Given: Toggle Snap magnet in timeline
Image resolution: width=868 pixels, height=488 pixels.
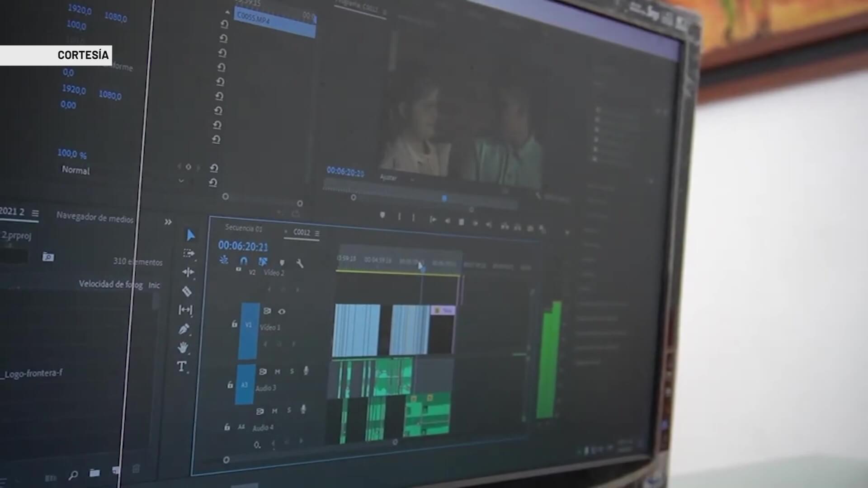Looking at the screenshot, I should [244, 261].
